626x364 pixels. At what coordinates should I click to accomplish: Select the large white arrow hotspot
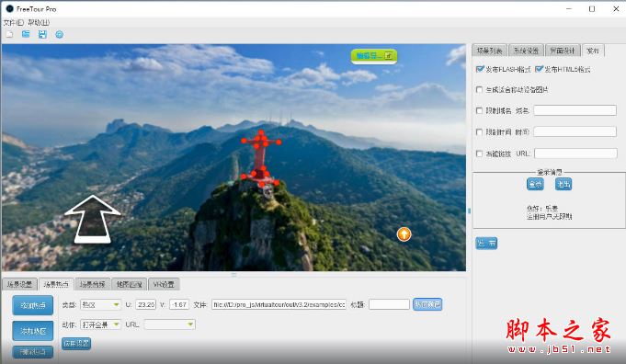pos(93,219)
